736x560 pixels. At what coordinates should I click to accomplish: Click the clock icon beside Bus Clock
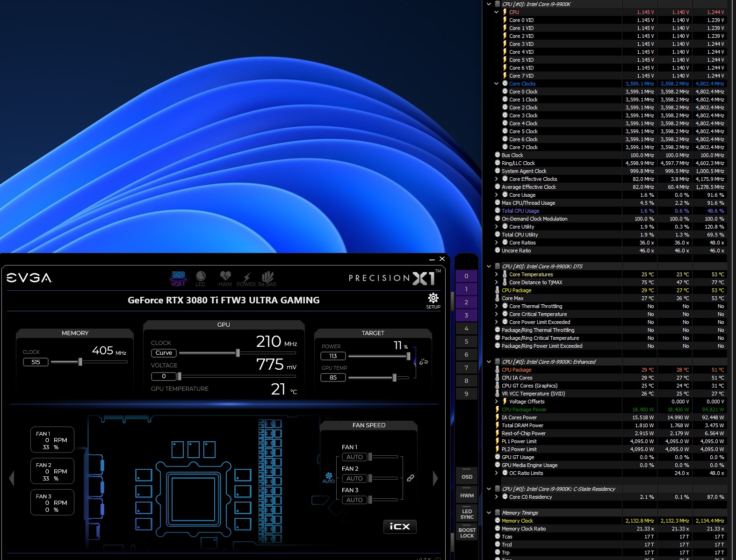click(498, 155)
